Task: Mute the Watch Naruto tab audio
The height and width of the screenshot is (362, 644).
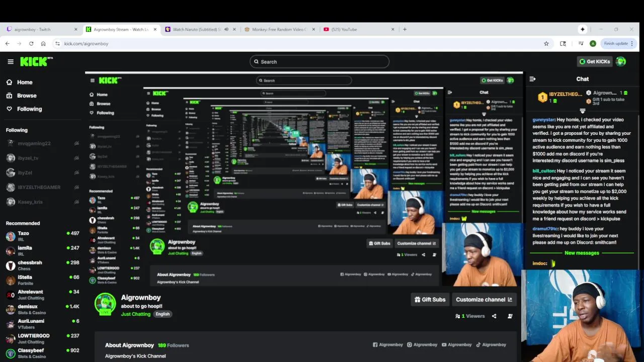Action: (226, 29)
